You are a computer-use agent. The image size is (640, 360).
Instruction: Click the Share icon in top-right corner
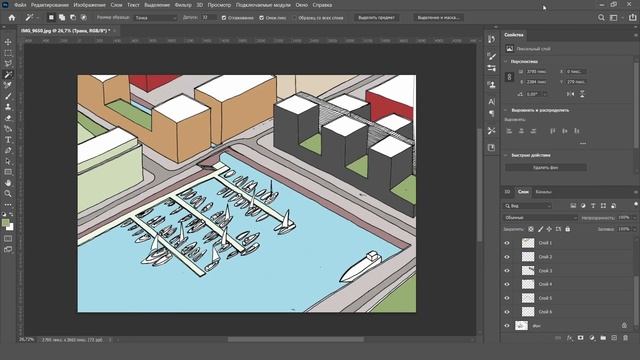click(632, 18)
